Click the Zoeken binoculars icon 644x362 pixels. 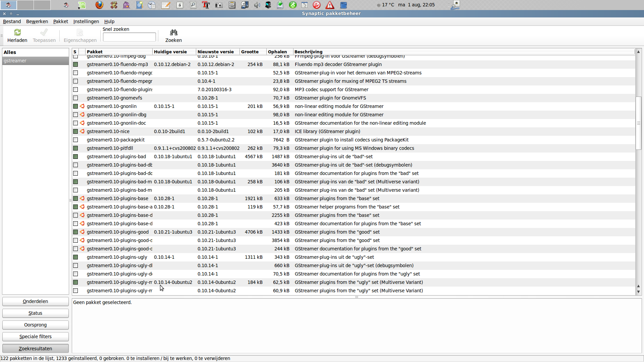[173, 32]
